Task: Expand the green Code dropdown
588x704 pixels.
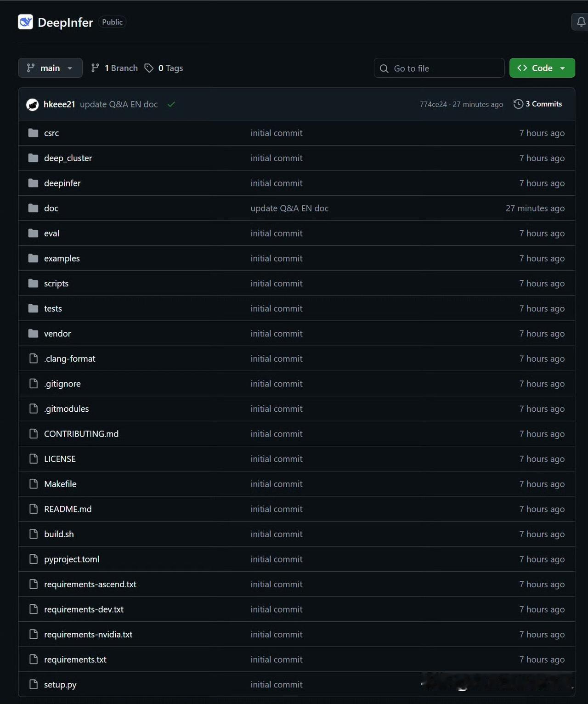Action: [542, 68]
